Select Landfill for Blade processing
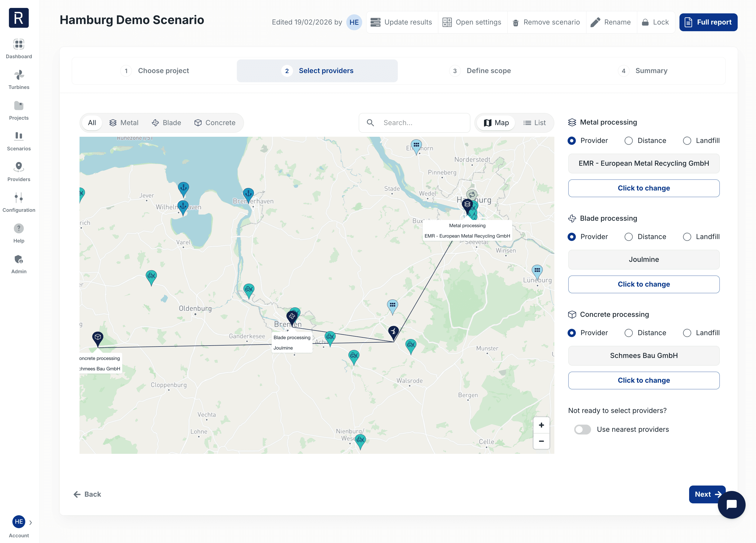The image size is (756, 543). point(687,237)
